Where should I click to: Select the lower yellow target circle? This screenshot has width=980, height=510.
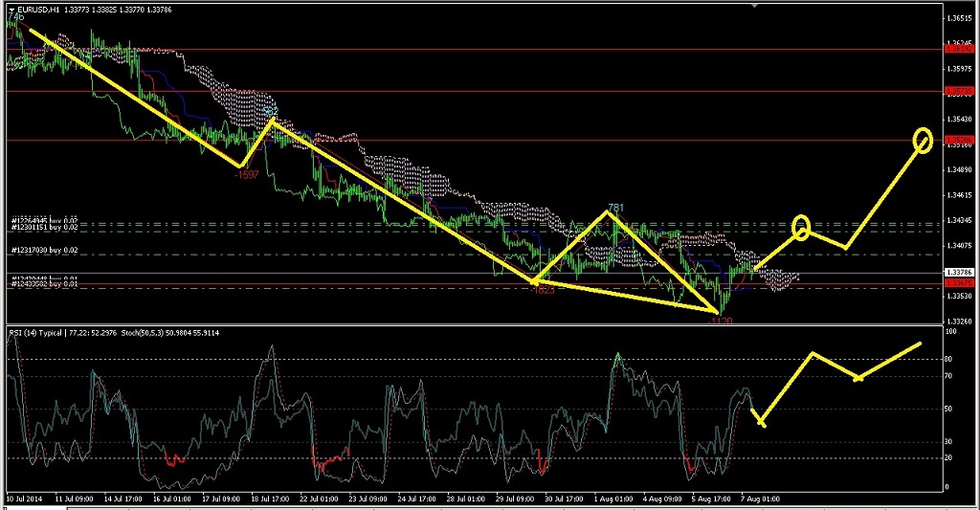(802, 227)
